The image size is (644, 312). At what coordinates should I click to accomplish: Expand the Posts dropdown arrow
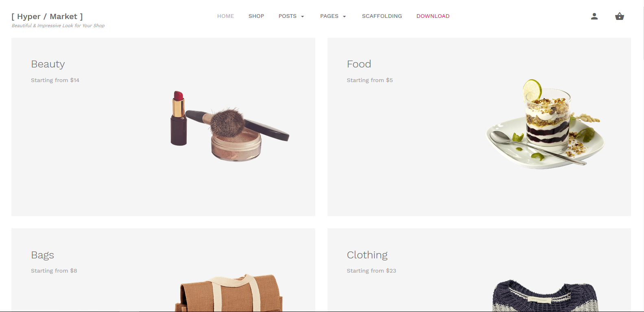[302, 17]
